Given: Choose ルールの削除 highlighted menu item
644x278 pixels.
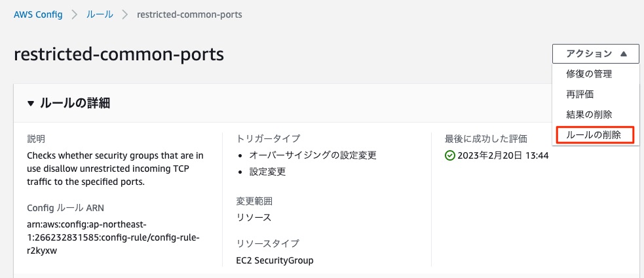Looking at the screenshot, I should click(595, 135).
